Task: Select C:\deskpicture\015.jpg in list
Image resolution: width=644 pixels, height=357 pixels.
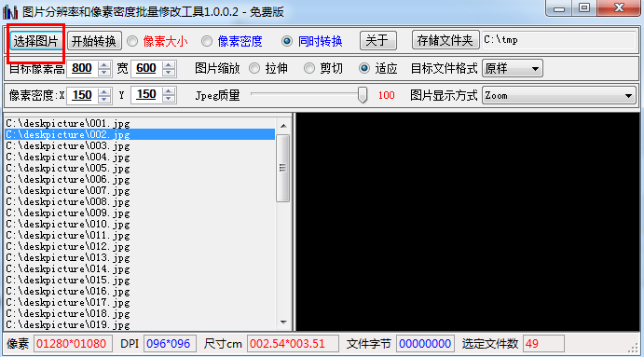Action: click(140, 281)
